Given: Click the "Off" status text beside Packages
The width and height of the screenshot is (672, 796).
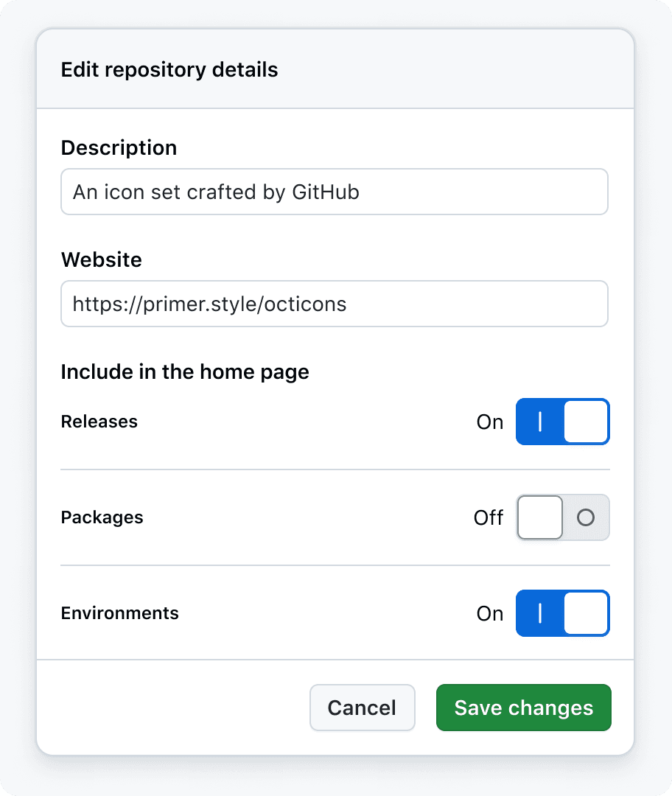Looking at the screenshot, I should click(x=489, y=518).
